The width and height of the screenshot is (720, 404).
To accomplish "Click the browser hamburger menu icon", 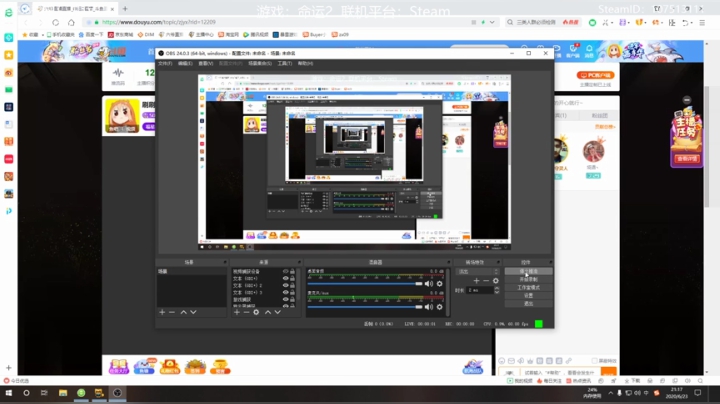I will tap(702, 22).
